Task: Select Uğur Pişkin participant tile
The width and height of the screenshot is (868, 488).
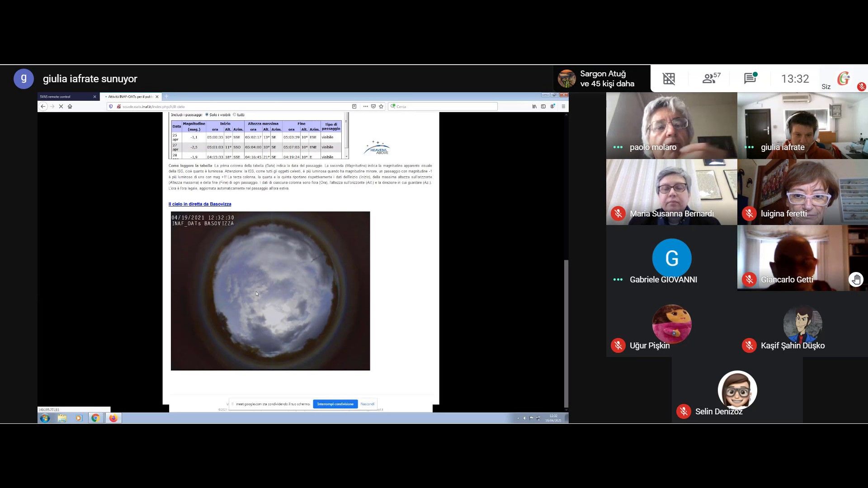Action: pyautogui.click(x=671, y=324)
